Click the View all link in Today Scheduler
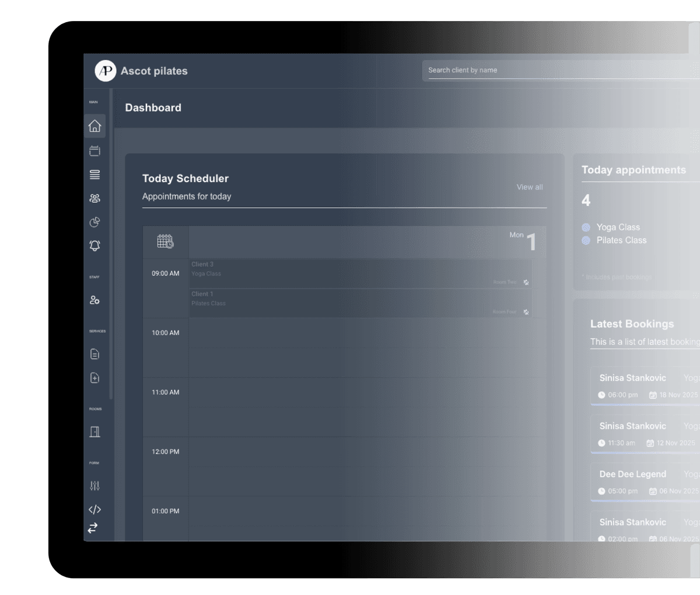The image size is (700, 595). (529, 187)
